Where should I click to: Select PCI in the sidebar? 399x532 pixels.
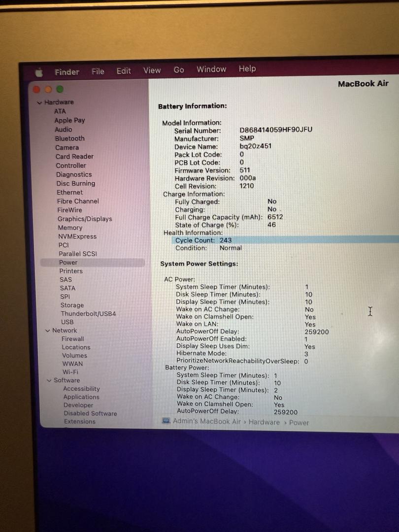tap(64, 245)
